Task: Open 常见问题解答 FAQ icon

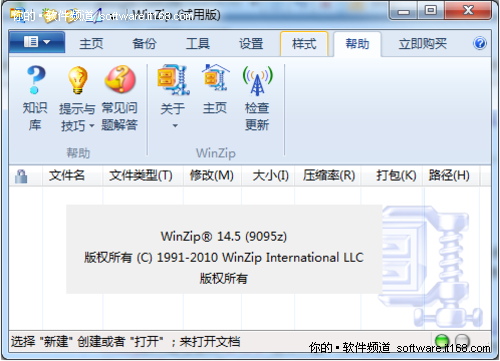Action: [x=120, y=79]
